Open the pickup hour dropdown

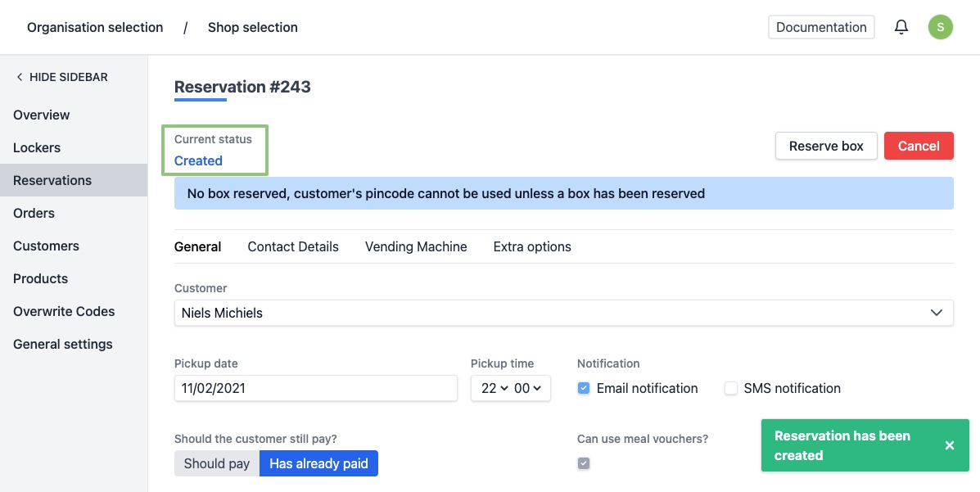494,388
